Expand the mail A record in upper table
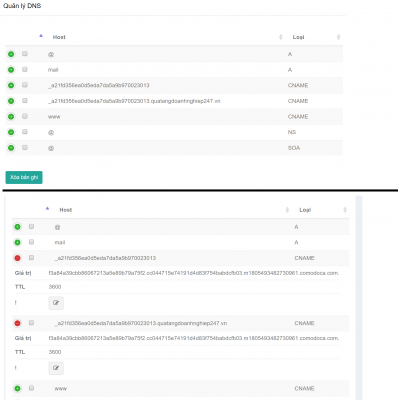Image resolution: width=398 pixels, height=400 pixels. 11,70
